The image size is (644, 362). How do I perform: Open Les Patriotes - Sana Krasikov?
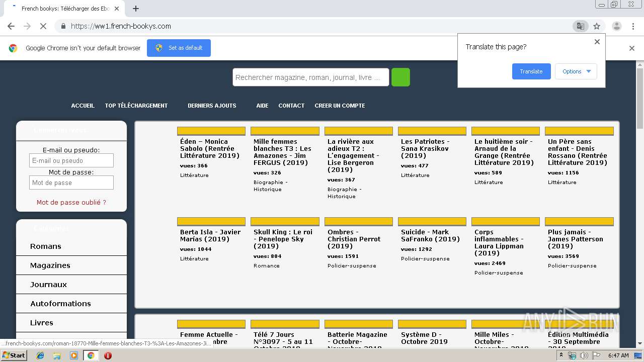pyautogui.click(x=425, y=148)
